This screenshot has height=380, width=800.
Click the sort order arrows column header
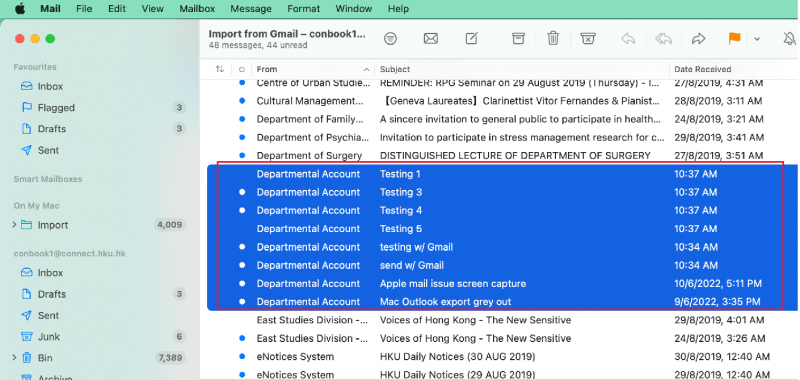[220, 69]
